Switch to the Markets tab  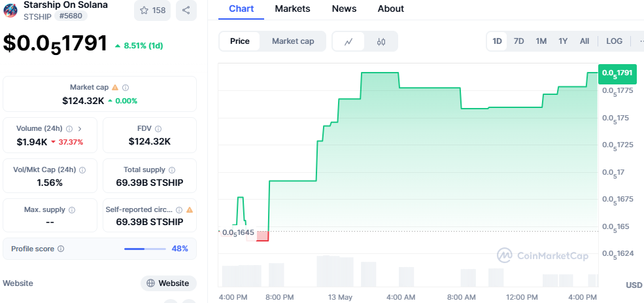(292, 9)
